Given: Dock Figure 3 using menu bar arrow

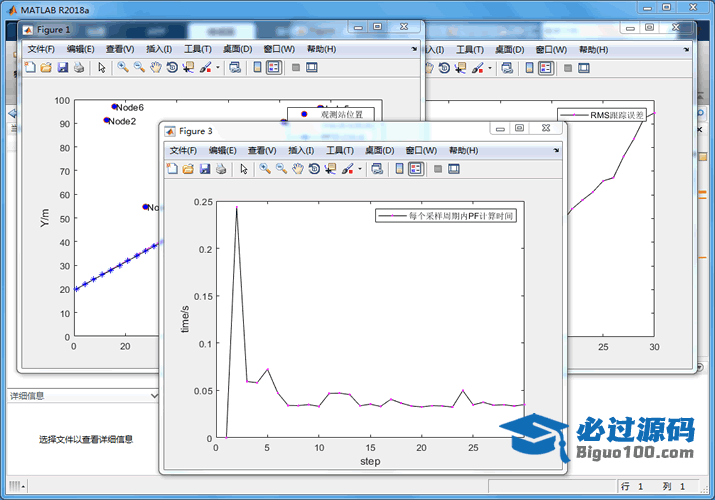Looking at the screenshot, I should tap(556, 150).
